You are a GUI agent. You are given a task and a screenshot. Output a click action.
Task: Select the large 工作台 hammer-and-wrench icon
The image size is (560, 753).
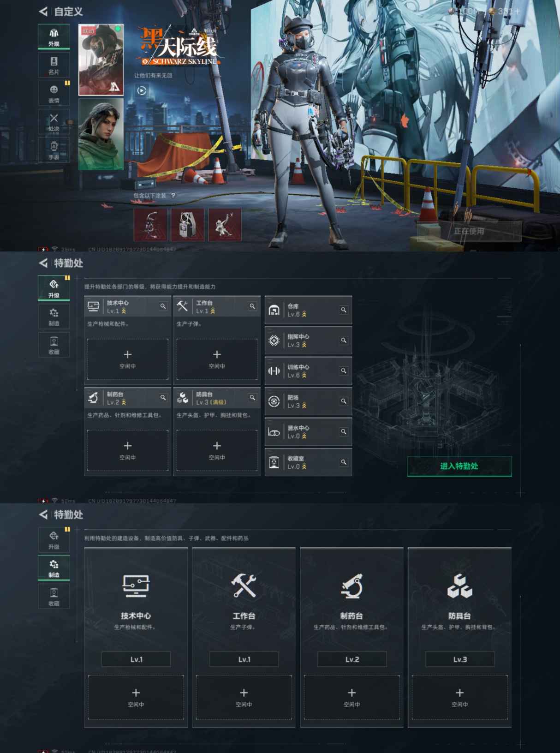(x=244, y=586)
